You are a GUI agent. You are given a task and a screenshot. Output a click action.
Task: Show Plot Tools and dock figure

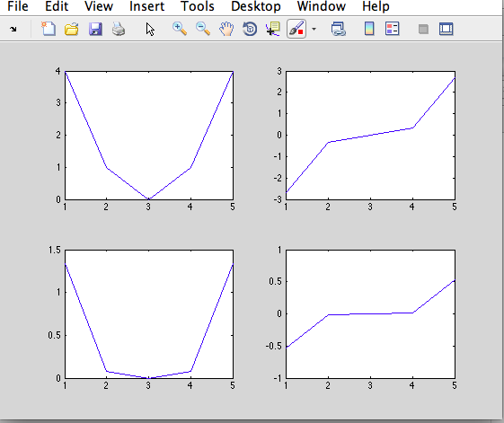tap(447, 29)
